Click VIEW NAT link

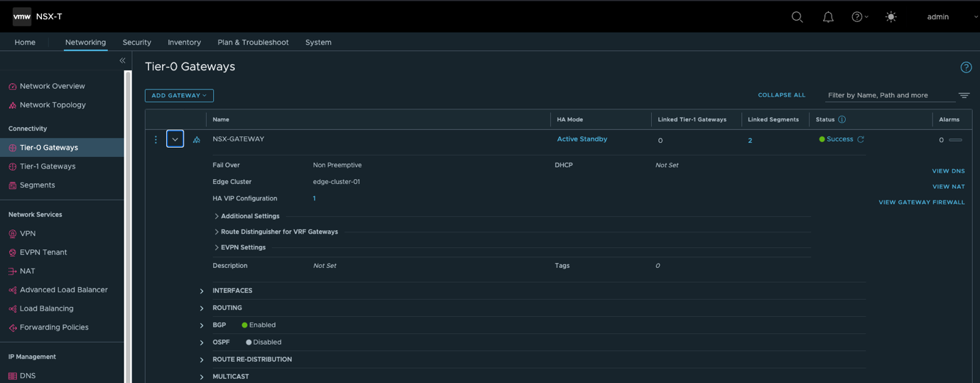pos(948,187)
